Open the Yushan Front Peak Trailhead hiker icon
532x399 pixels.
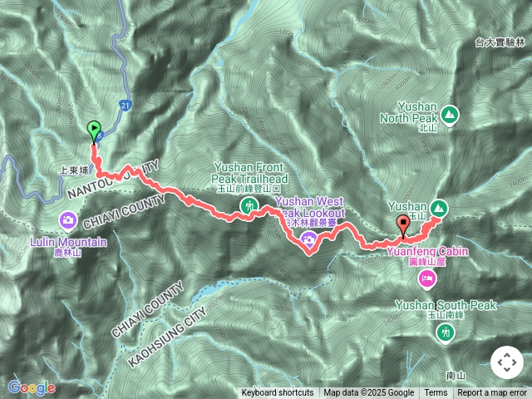(249, 205)
